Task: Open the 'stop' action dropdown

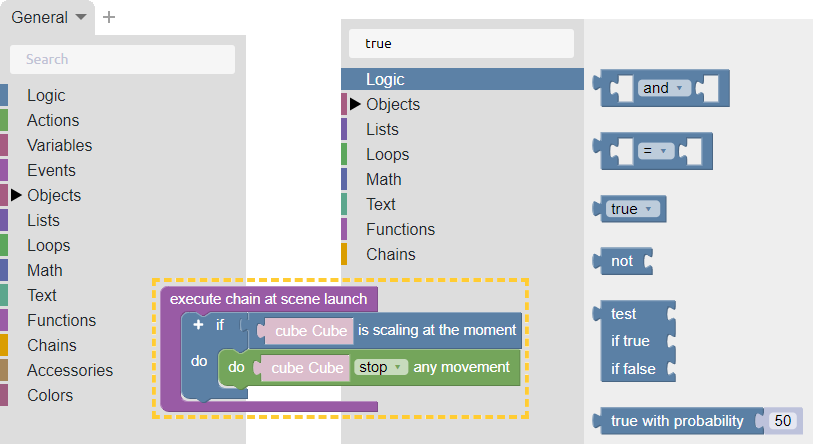Action: tap(381, 367)
